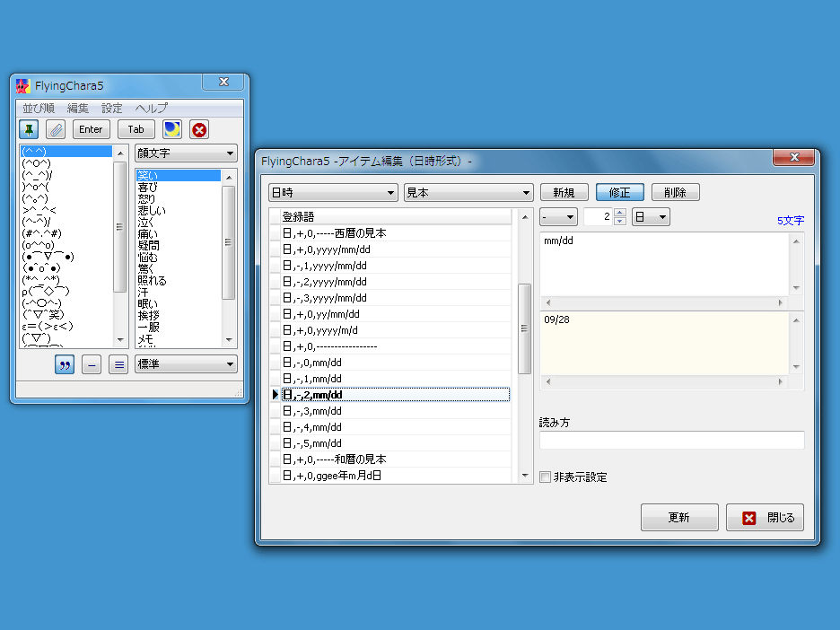Open the 日 unit dropdown
Screen dimensions: 840x630
point(651,217)
